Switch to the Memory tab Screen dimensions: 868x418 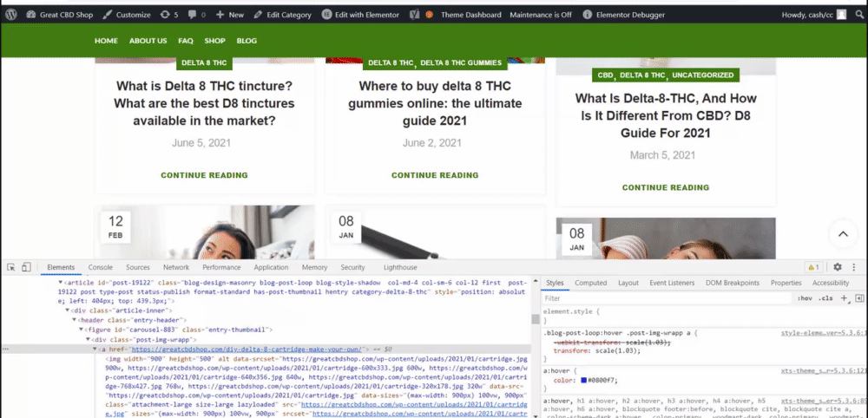click(x=314, y=267)
